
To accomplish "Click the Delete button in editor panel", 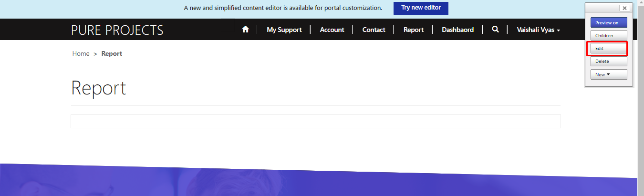I will (x=608, y=62).
